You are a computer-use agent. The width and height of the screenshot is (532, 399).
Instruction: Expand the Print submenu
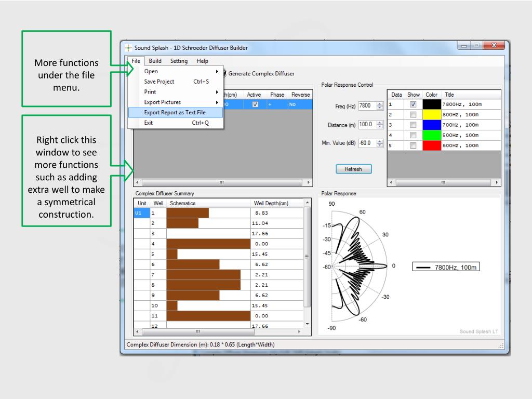coord(176,92)
